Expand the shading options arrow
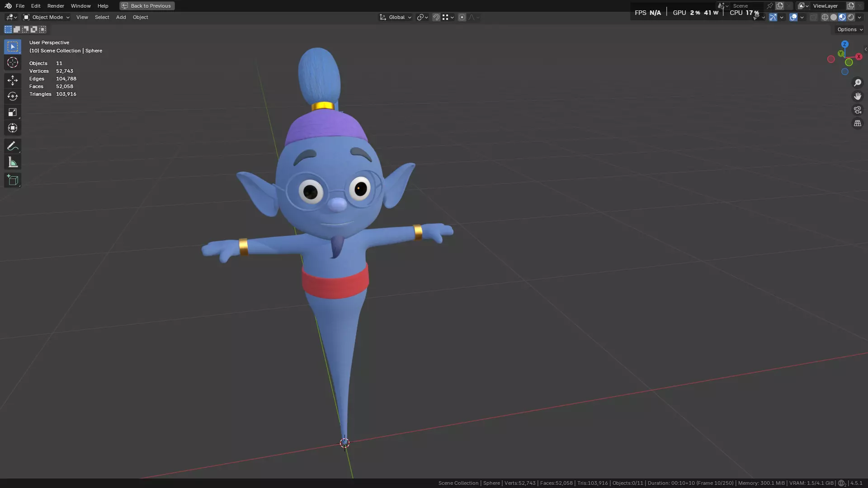Viewport: 868px width, 488px height. [859, 17]
